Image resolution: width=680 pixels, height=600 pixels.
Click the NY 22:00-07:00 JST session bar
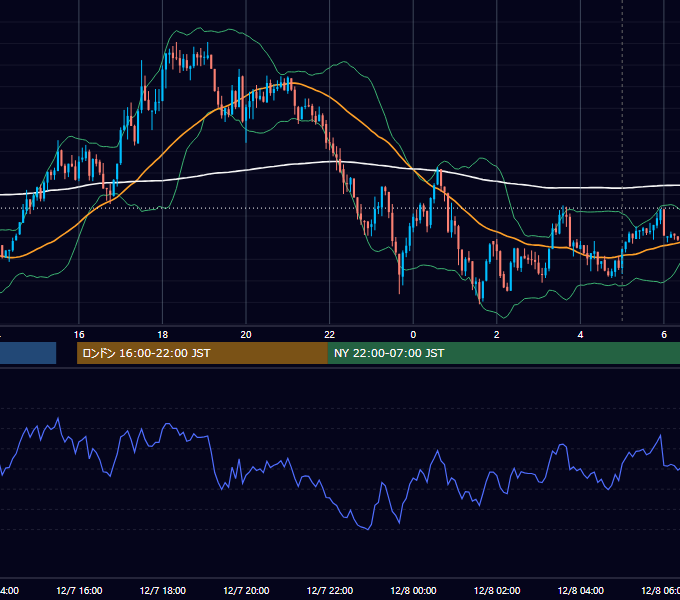(503, 353)
